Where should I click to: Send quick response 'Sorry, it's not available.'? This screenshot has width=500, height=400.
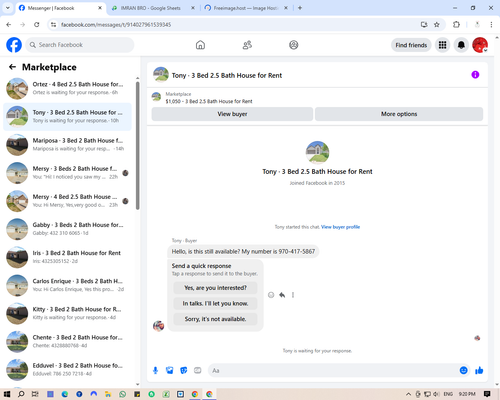point(215,319)
